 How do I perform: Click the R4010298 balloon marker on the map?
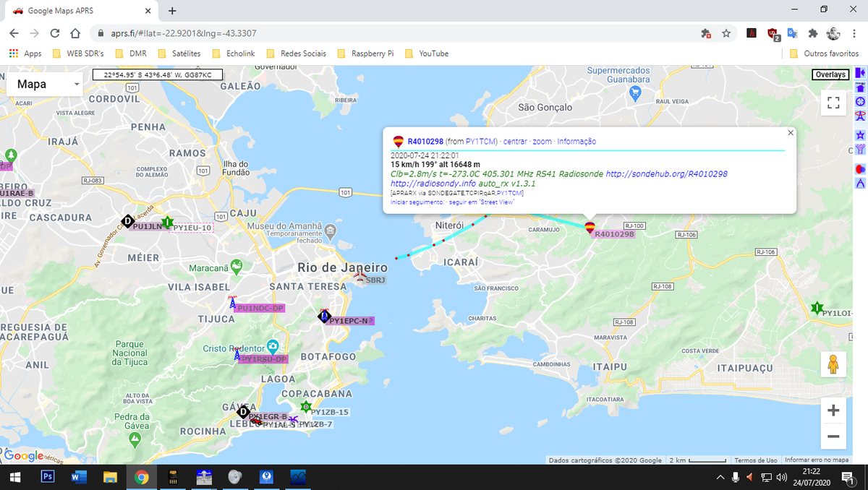(590, 228)
